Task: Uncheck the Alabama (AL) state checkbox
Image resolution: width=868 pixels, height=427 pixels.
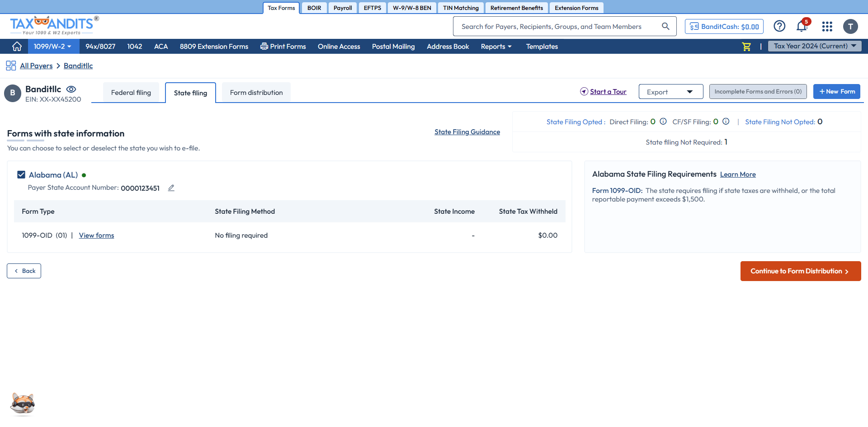Action: pyautogui.click(x=21, y=175)
